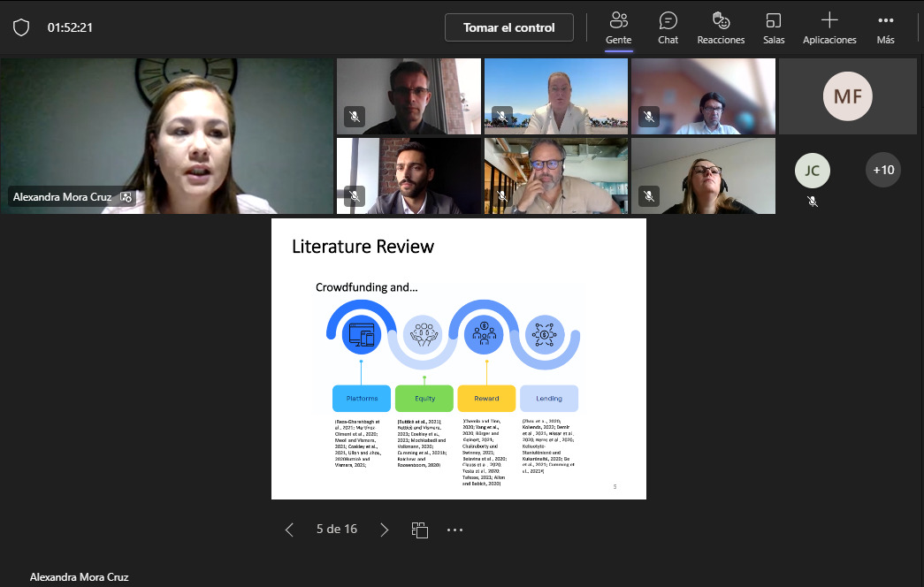Open more slide options ellipsis
Screen dimensions: 924x587
click(x=455, y=530)
